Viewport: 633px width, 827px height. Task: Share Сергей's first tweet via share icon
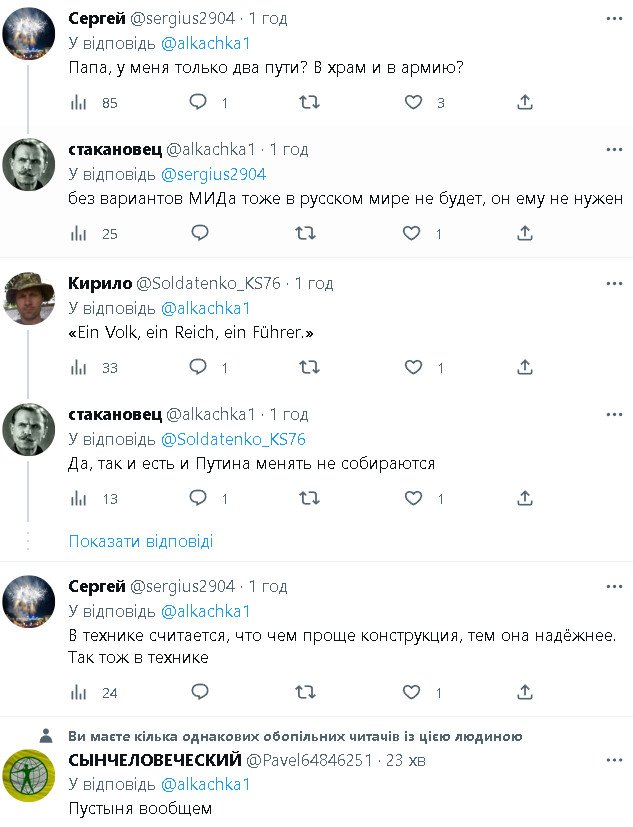(525, 102)
